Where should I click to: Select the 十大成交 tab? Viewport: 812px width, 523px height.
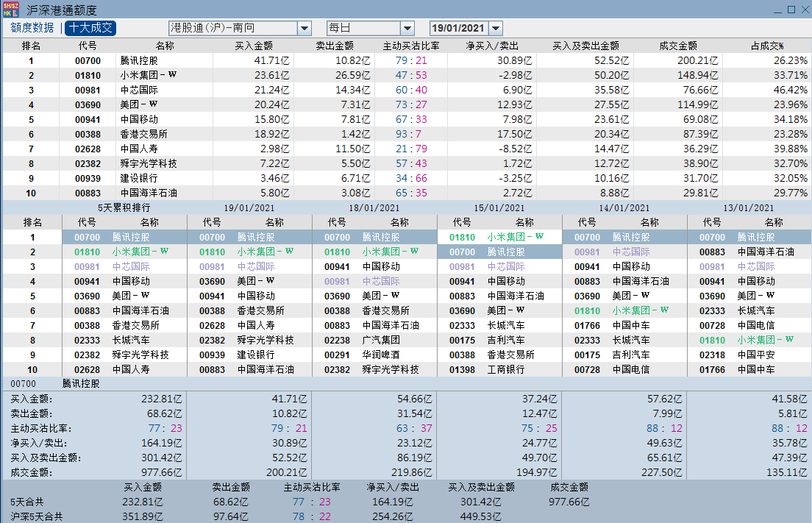pos(90,28)
